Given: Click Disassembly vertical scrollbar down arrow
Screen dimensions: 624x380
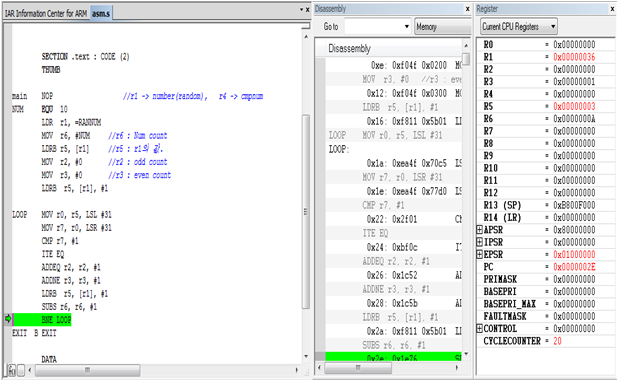Looking at the screenshot, I should (466, 353).
